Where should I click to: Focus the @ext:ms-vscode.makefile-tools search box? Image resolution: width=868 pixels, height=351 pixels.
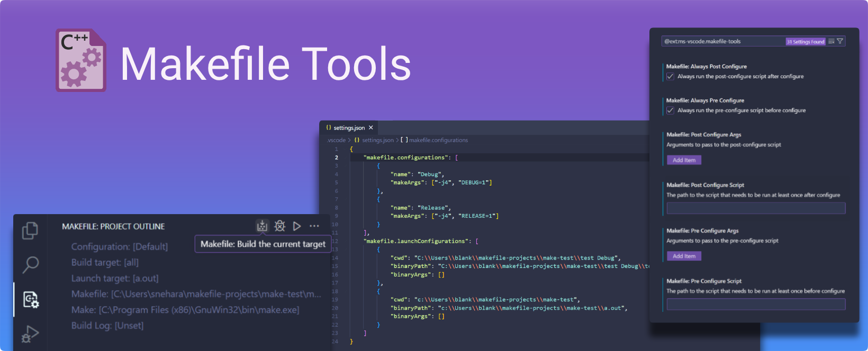(724, 41)
